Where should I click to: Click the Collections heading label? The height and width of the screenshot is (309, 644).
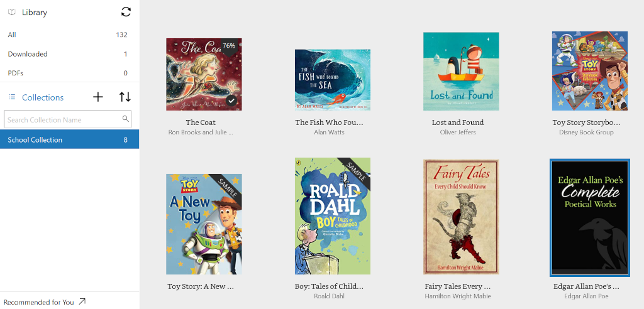click(43, 97)
